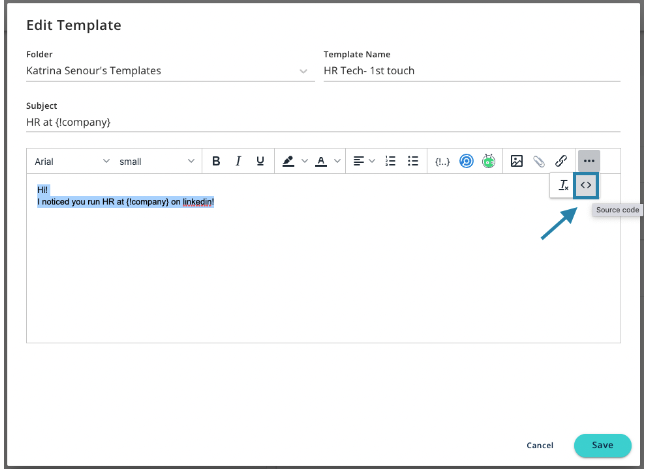
Task: Toggle italic formatting
Action: click(238, 161)
